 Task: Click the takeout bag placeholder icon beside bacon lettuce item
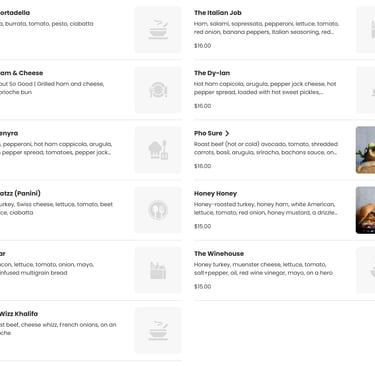(158, 270)
